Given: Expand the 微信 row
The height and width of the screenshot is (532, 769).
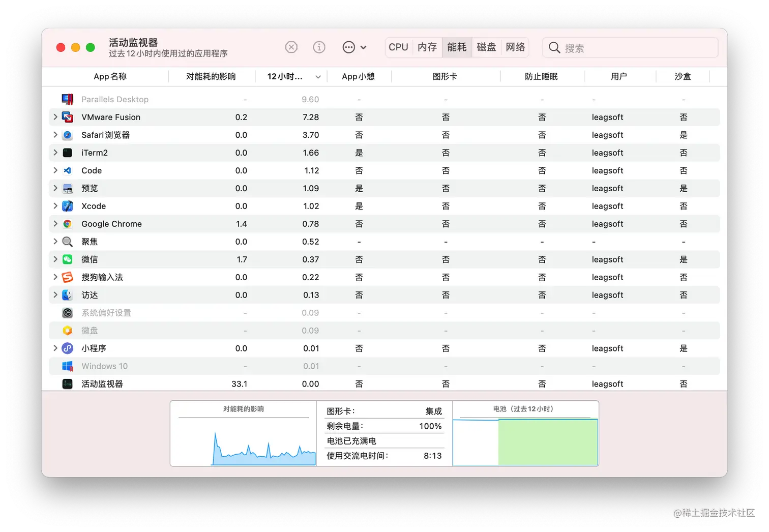Looking at the screenshot, I should [x=55, y=259].
